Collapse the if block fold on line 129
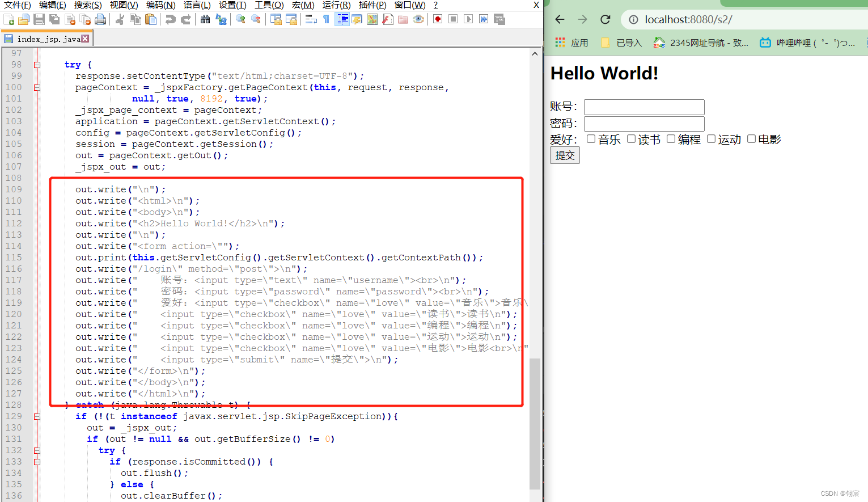The image size is (868, 502). [37, 416]
